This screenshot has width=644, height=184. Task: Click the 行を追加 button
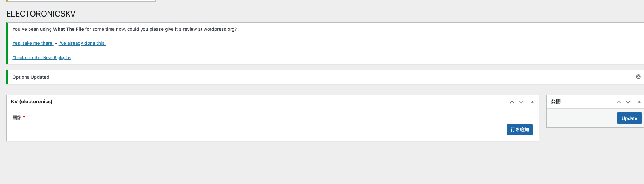click(520, 130)
